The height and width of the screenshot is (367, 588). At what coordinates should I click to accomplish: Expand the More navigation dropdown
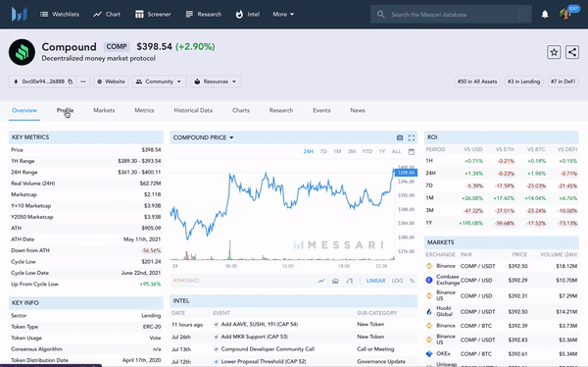coord(283,15)
